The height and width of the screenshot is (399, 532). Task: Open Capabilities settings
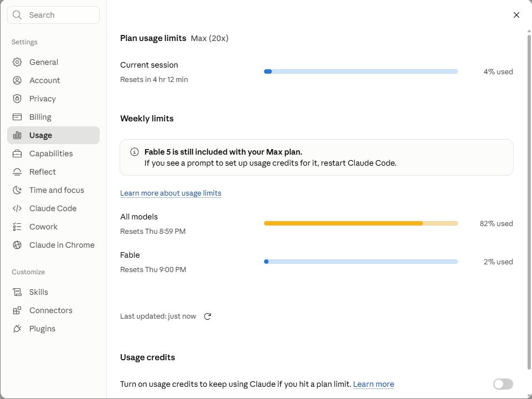tap(53, 154)
